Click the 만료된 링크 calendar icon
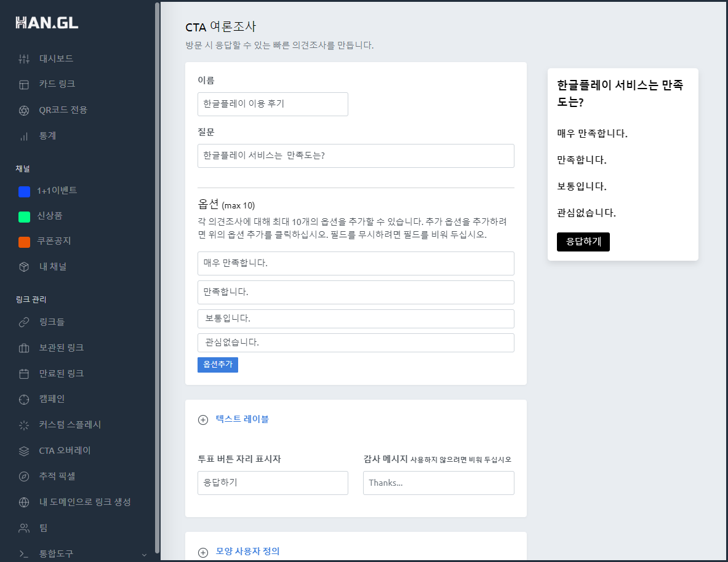This screenshot has width=728, height=562. [24, 374]
